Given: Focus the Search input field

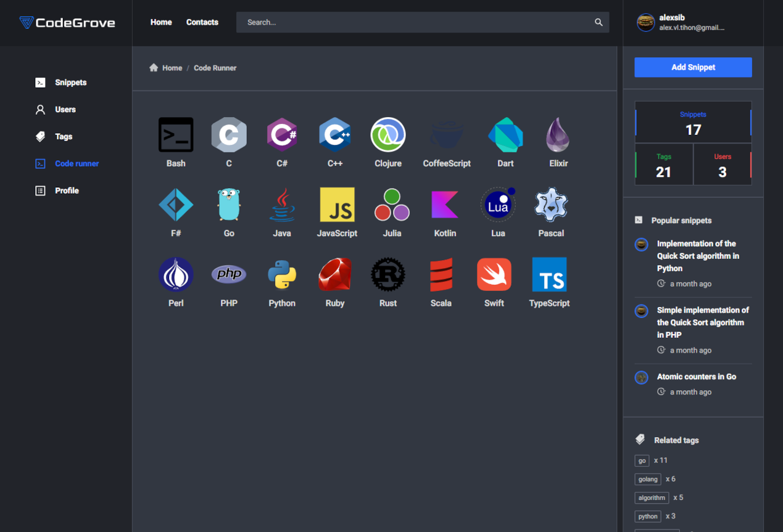Looking at the screenshot, I should [x=423, y=22].
